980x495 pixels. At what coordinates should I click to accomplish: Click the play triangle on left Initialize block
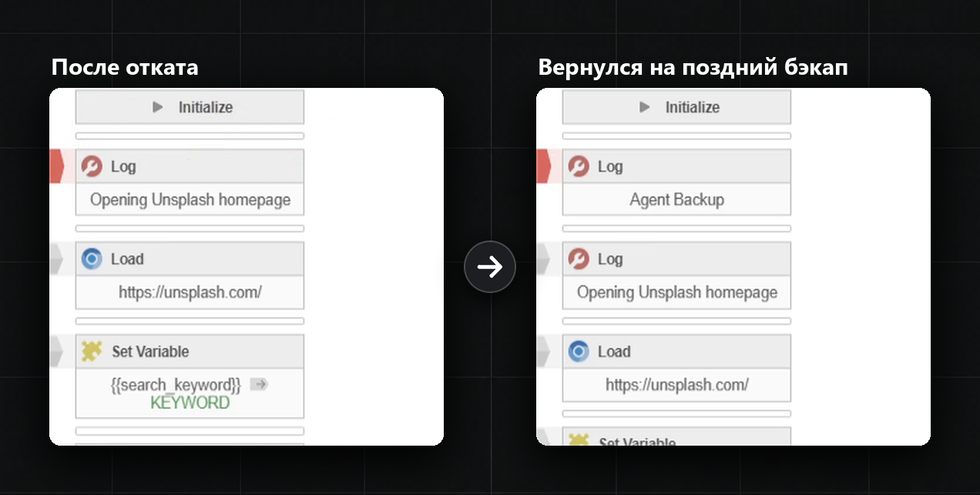click(158, 107)
